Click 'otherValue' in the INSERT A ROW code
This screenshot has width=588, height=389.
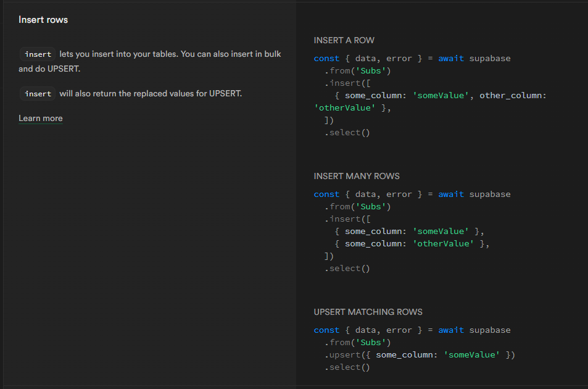(342, 107)
